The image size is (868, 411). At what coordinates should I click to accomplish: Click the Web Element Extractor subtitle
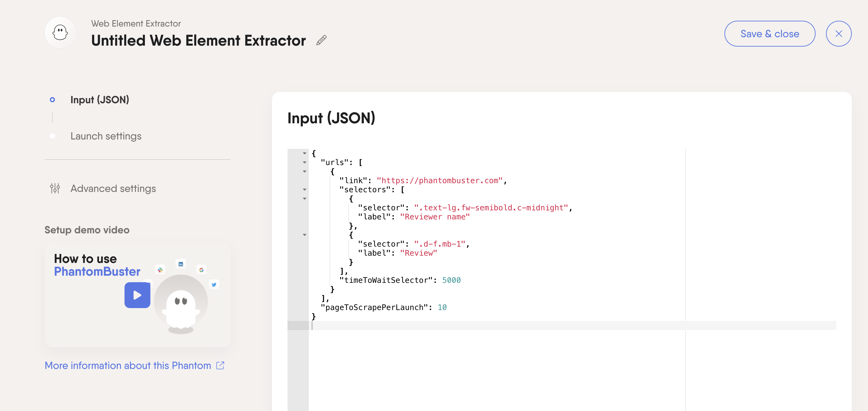(x=136, y=24)
